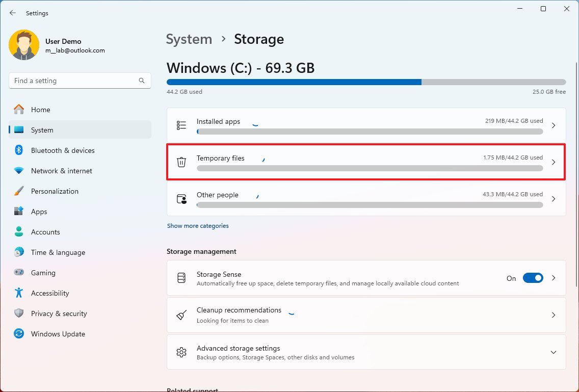Click the Temporary files trash can icon
Screen dimensions: 579x392
coord(181,162)
